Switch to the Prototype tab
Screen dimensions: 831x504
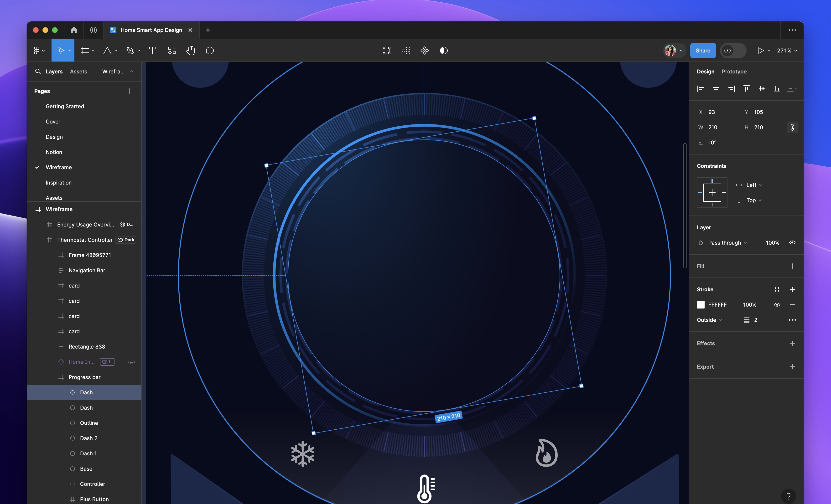point(734,71)
